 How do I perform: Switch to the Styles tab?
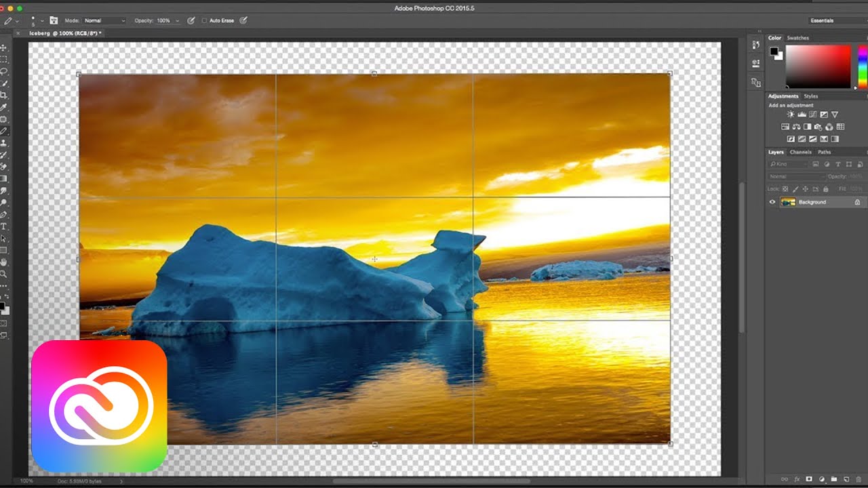(x=811, y=96)
